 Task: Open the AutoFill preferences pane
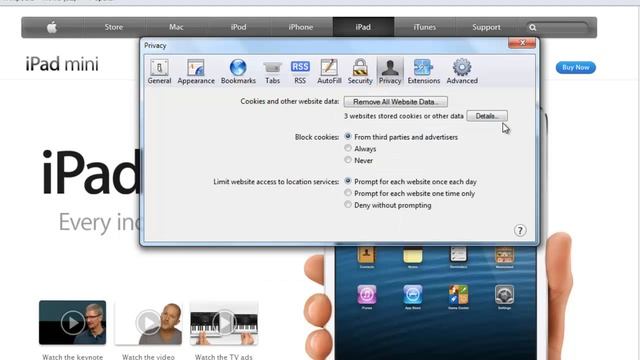pos(329,71)
